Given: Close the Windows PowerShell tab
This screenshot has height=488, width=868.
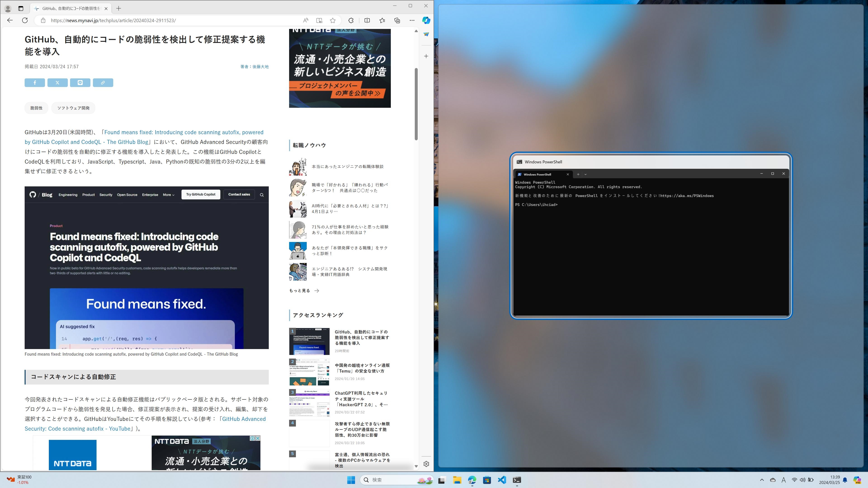Looking at the screenshot, I should [x=568, y=174].
